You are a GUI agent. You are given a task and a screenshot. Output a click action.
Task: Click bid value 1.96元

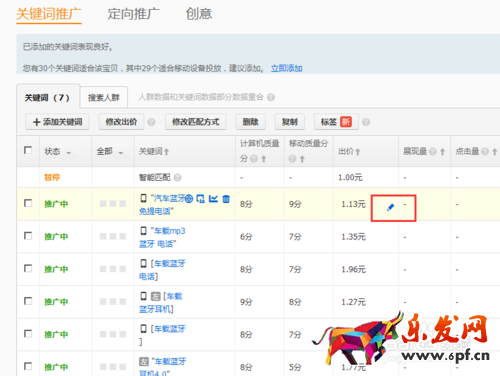353,269
